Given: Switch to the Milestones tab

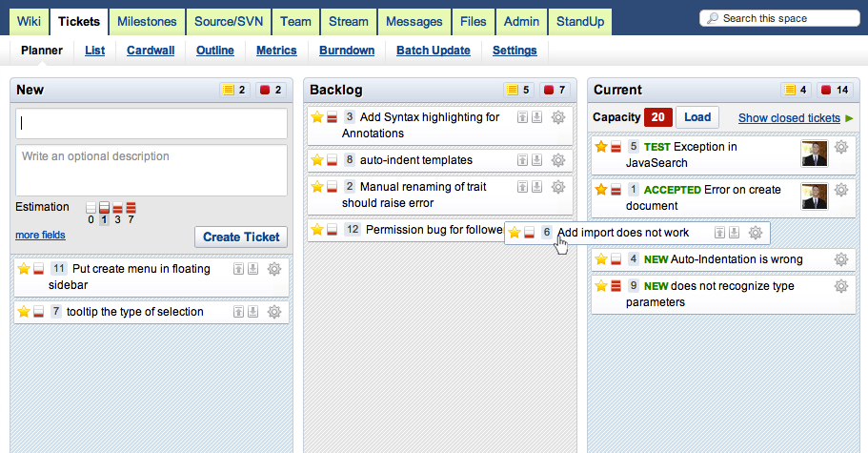Looking at the screenshot, I should (x=147, y=22).
